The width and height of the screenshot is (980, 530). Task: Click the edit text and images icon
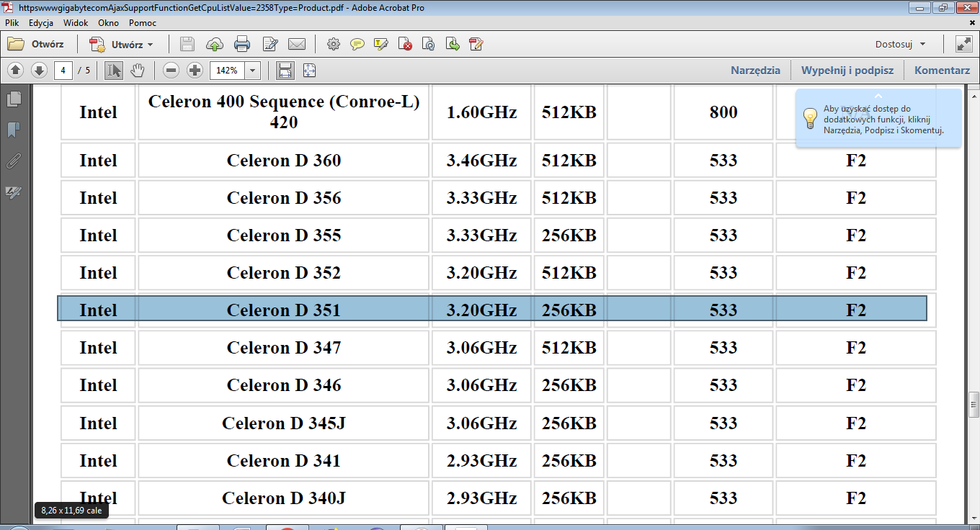(x=270, y=44)
